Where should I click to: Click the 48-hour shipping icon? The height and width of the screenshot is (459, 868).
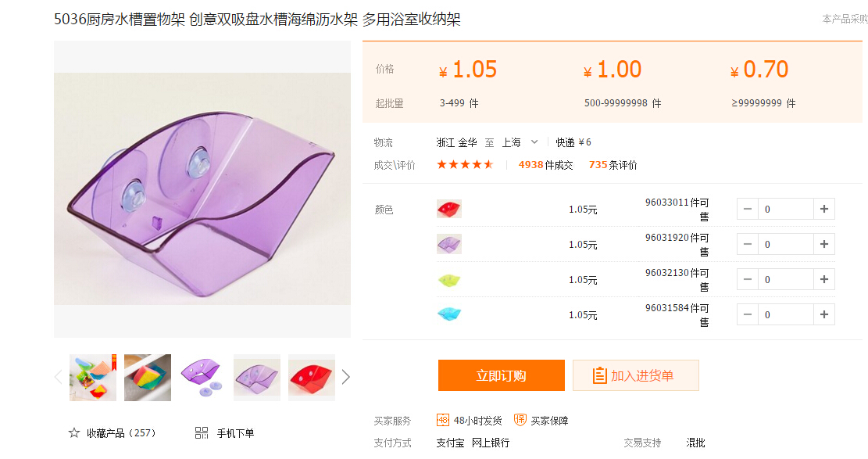(443, 420)
